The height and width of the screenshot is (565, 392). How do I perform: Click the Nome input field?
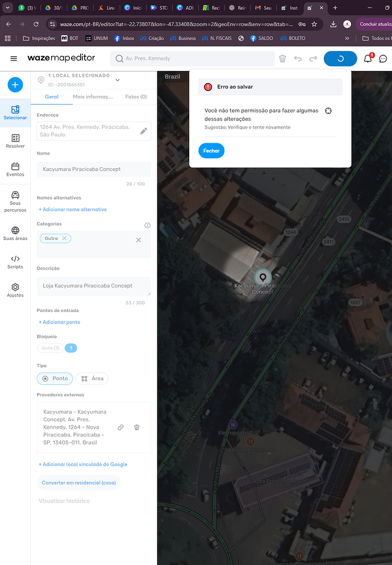[94, 169]
